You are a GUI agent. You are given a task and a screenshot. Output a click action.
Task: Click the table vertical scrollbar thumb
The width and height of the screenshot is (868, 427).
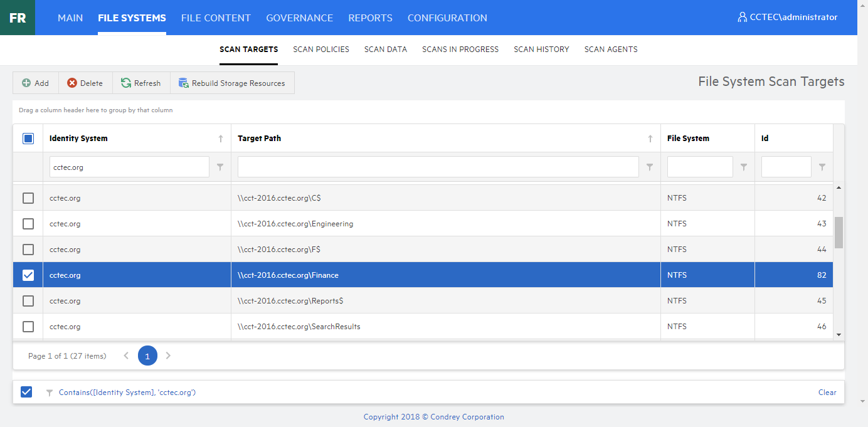(839, 233)
